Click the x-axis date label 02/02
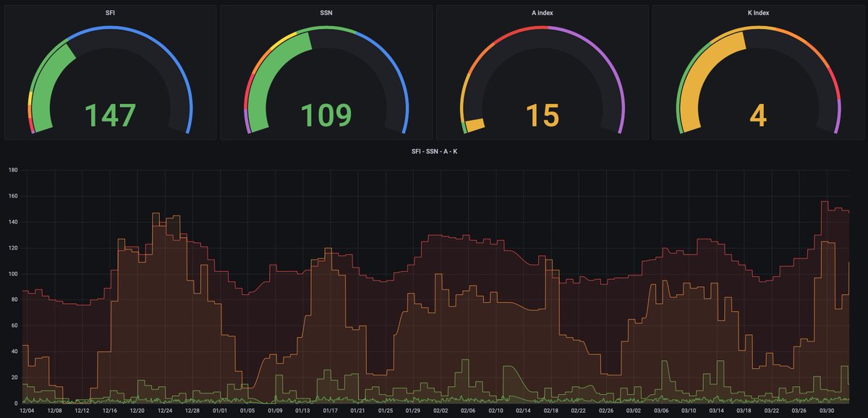 [x=441, y=410]
